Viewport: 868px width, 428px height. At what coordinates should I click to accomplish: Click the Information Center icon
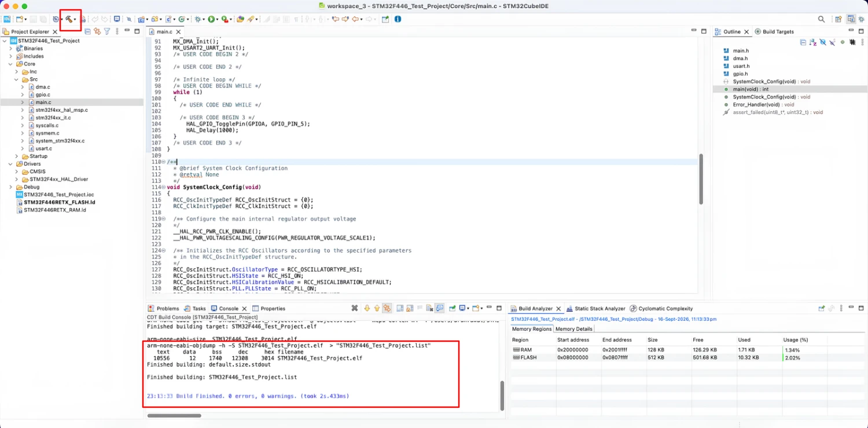[398, 19]
